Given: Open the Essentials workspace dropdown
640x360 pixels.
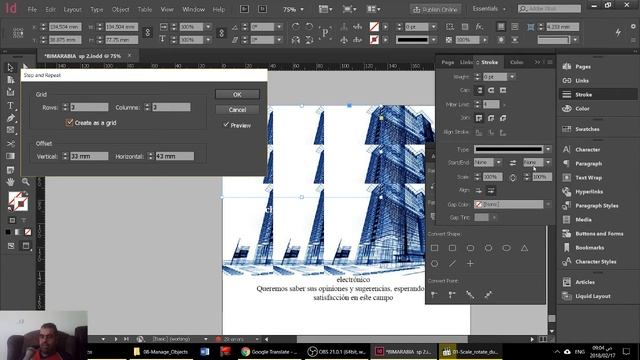Looking at the screenshot, I should [489, 9].
